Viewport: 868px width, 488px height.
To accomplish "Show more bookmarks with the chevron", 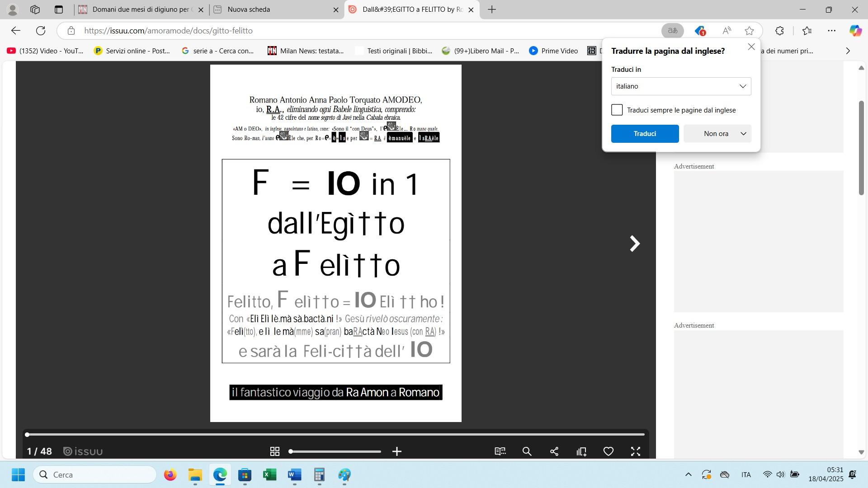I will [848, 51].
